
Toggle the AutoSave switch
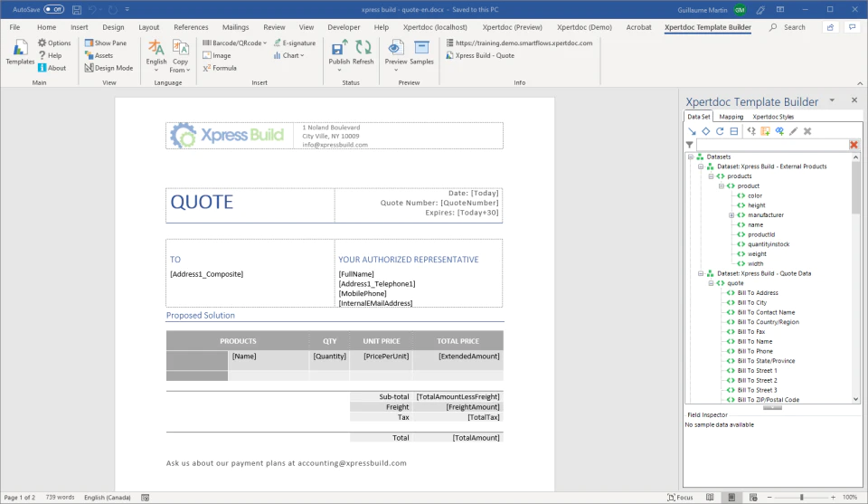(x=53, y=9)
